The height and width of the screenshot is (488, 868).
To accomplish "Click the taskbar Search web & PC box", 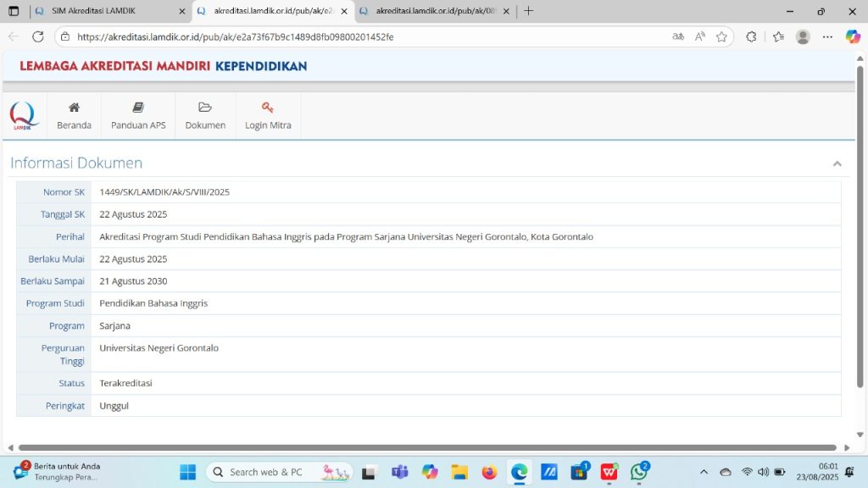I will click(x=280, y=472).
